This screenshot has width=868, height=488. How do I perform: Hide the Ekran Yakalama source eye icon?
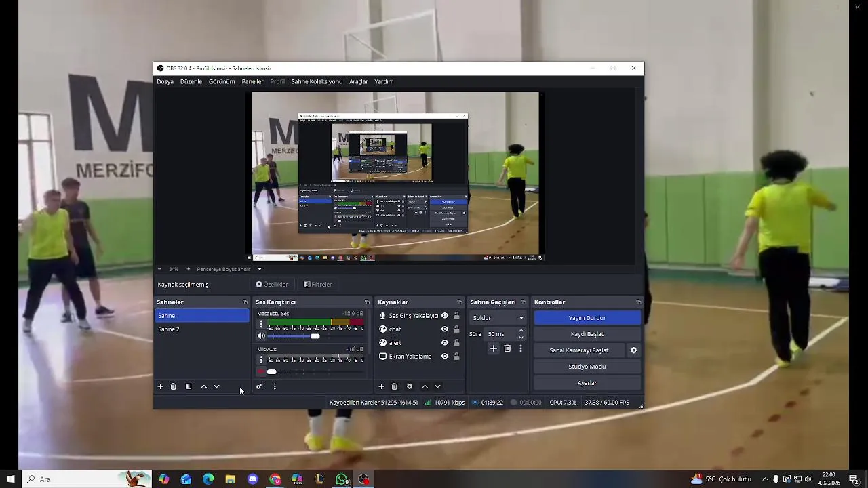coord(445,357)
